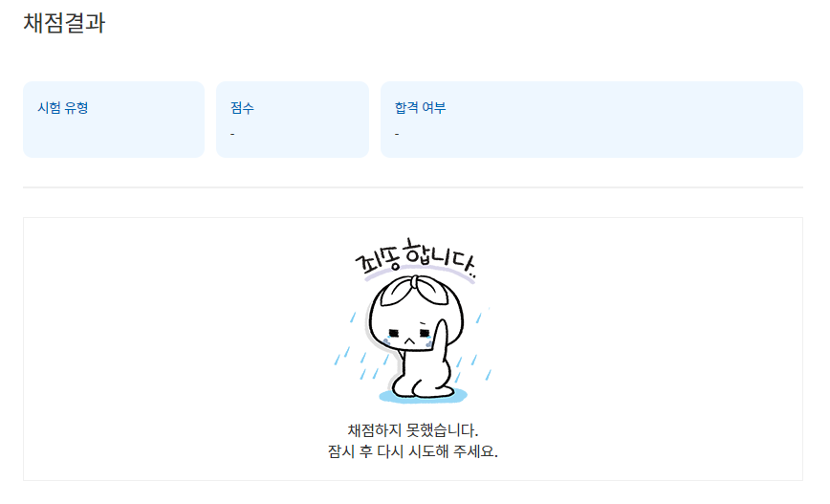Click the blue puddle under the character
This screenshot has width=830, height=504.
(x=423, y=395)
